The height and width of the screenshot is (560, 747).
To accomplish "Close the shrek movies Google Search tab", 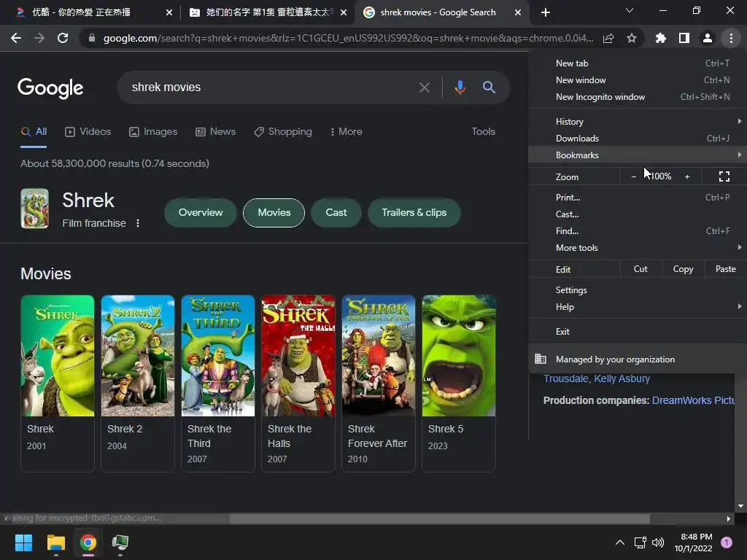I will click(x=518, y=12).
